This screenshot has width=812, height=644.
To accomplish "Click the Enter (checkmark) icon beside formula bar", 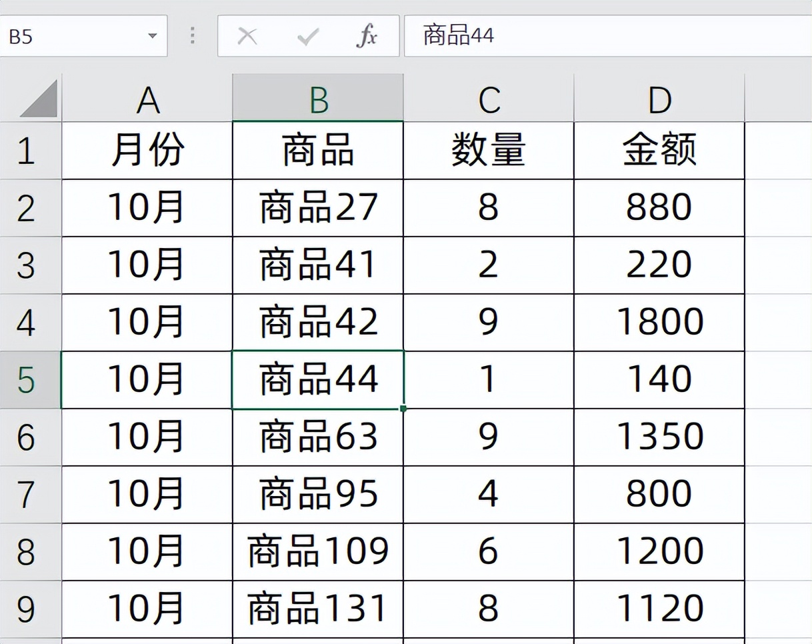I will click(x=307, y=36).
